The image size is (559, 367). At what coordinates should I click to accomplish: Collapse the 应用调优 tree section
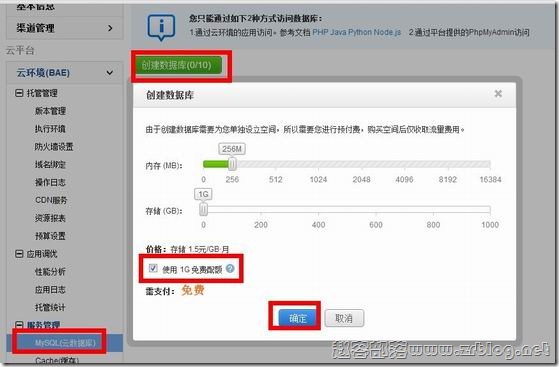[x=19, y=254]
